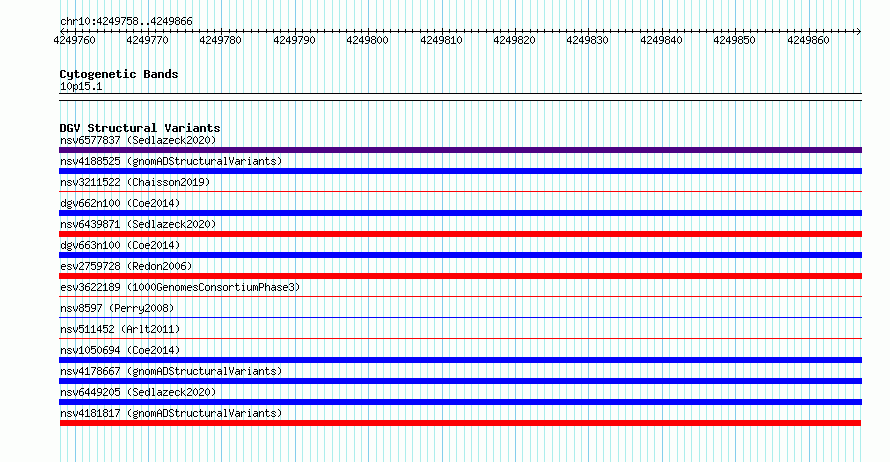Open the nsv511452 (Arlt2011) label

(120, 329)
